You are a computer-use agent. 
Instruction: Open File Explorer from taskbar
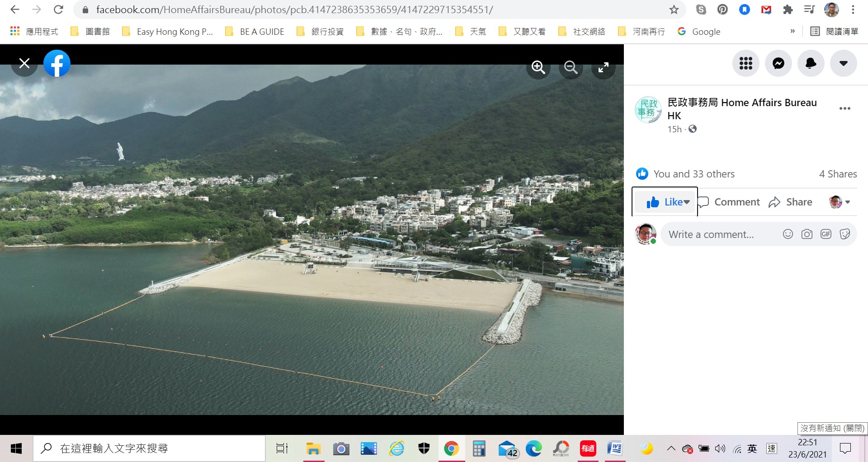(313, 448)
